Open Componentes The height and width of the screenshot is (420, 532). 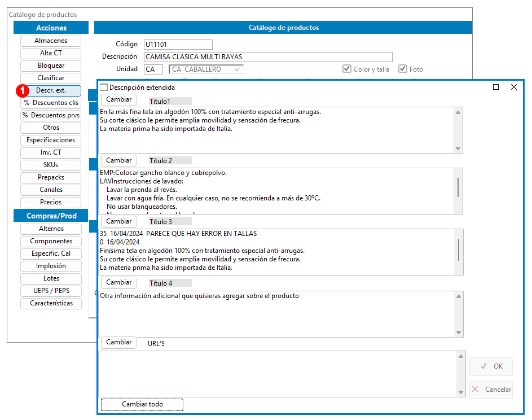[x=51, y=241]
